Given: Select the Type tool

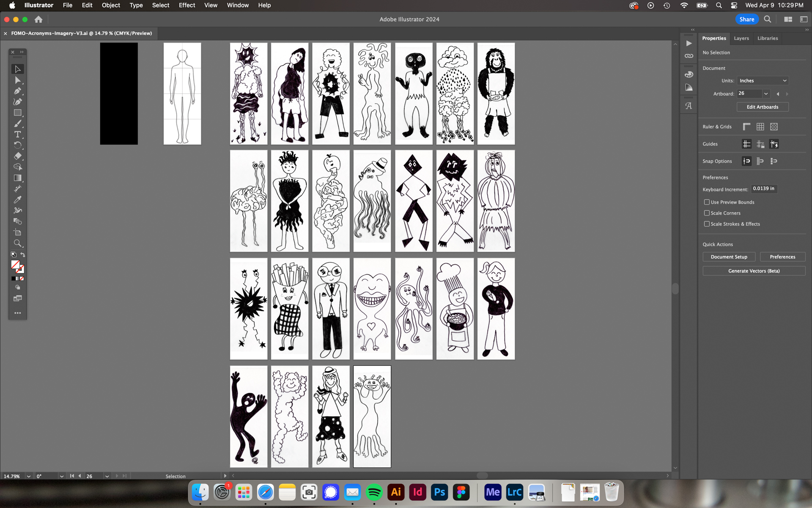Looking at the screenshot, I should tap(17, 135).
